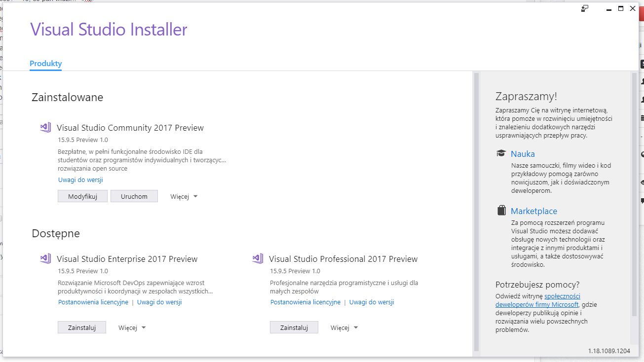This screenshot has height=362, width=644.
Task: Click the Modyfikuj button
Action: [x=82, y=196]
